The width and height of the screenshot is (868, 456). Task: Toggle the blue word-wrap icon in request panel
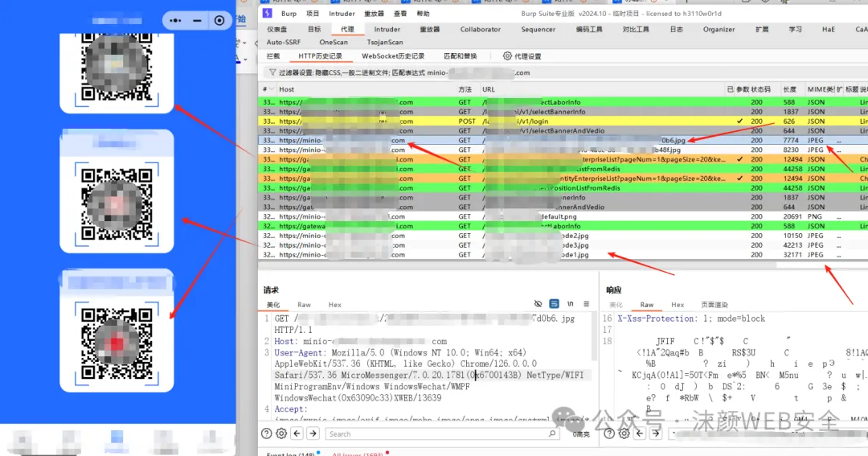[554, 304]
